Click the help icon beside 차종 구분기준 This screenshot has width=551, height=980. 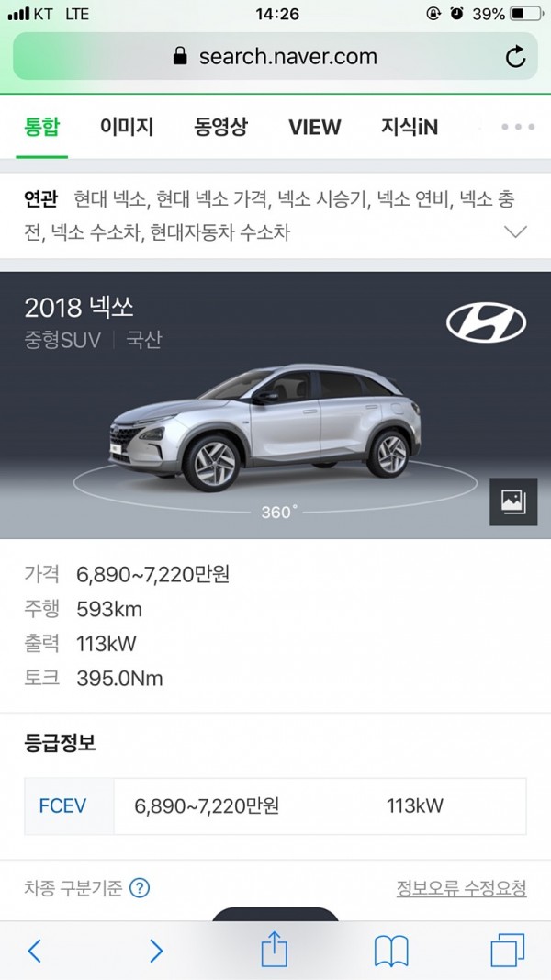[140, 887]
